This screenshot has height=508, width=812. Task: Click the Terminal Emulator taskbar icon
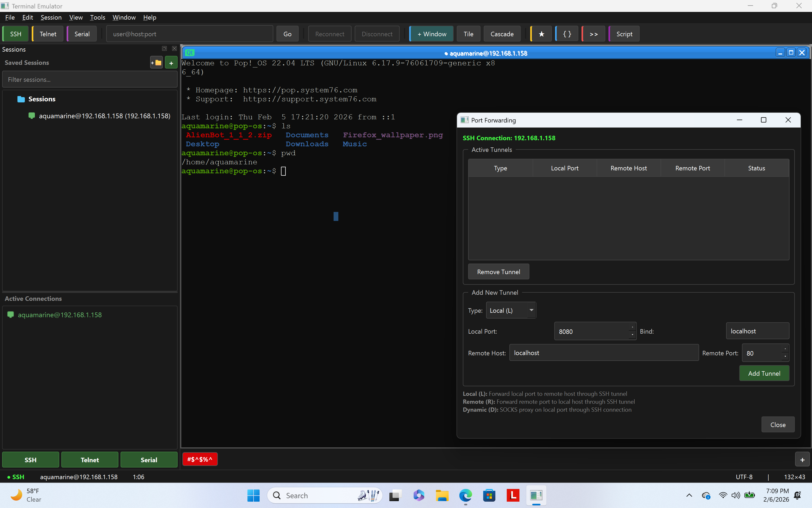pyautogui.click(x=536, y=495)
